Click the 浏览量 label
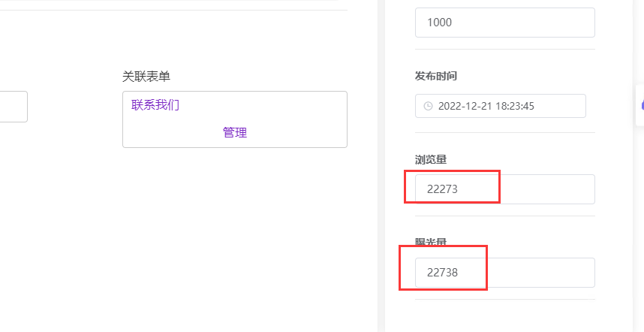The width and height of the screenshot is (644, 332). (x=431, y=159)
